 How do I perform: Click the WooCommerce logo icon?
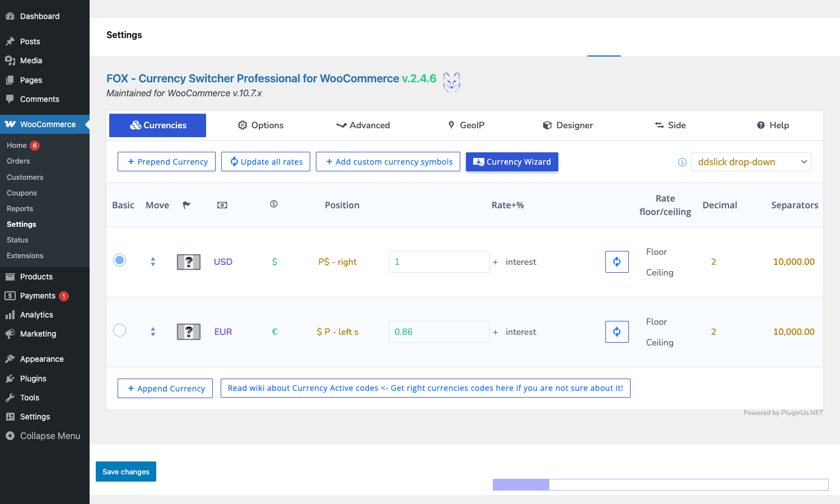click(x=10, y=124)
